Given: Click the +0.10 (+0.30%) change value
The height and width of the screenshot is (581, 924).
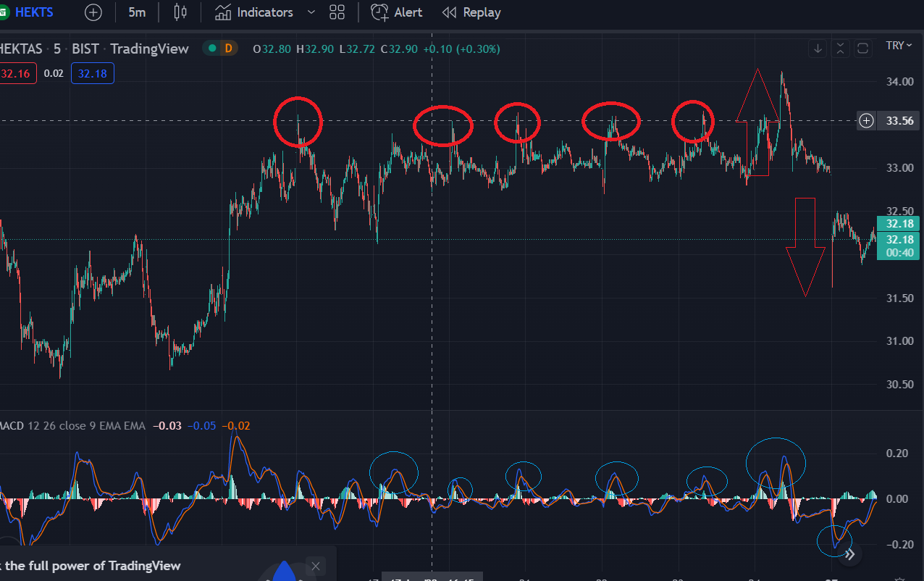Looking at the screenshot, I should coord(461,49).
